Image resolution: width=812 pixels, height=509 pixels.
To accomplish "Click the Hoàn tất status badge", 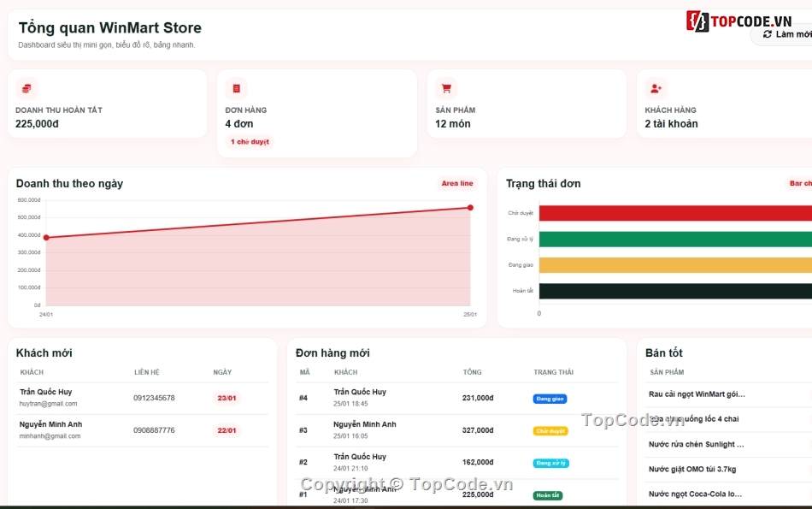I will [x=548, y=495].
